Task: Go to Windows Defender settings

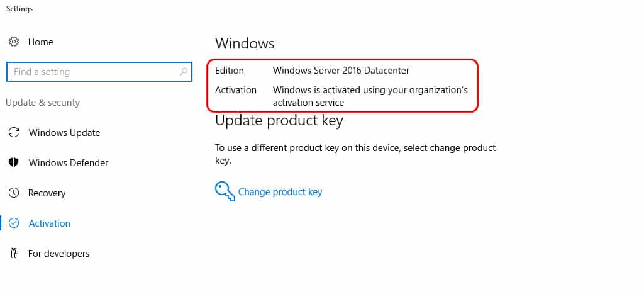Action: 69,163
